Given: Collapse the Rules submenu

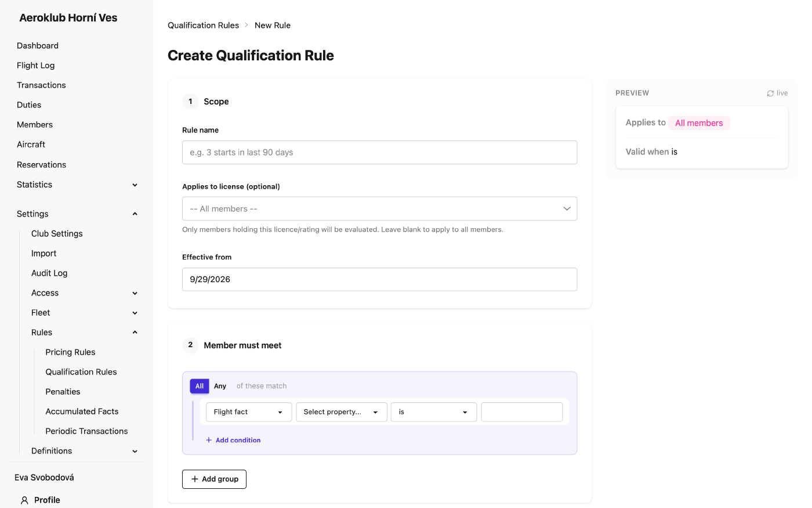Looking at the screenshot, I should click(x=84, y=333).
